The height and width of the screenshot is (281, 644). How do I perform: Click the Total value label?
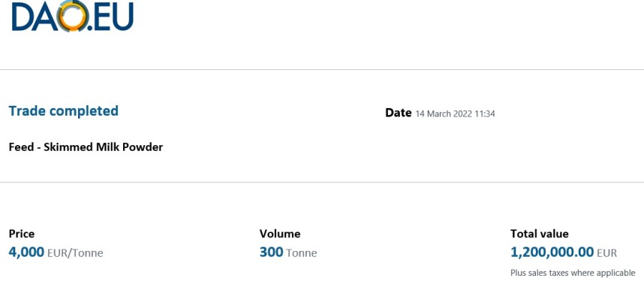pos(539,234)
